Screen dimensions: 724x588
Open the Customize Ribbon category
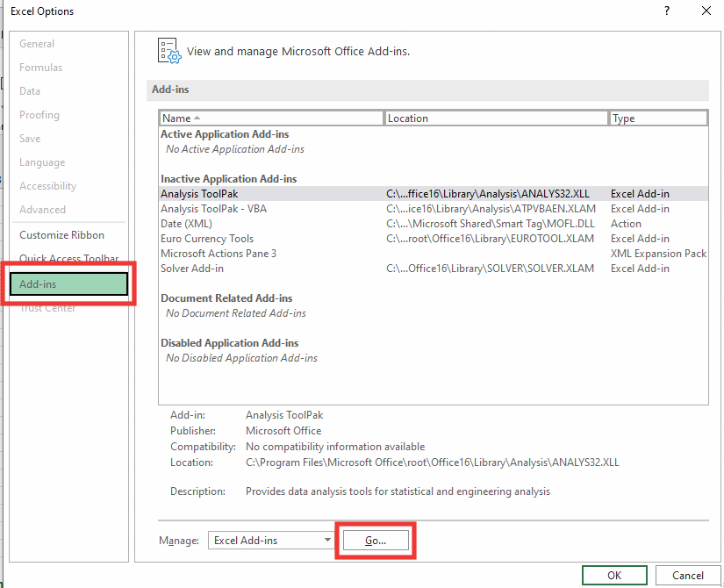click(62, 235)
